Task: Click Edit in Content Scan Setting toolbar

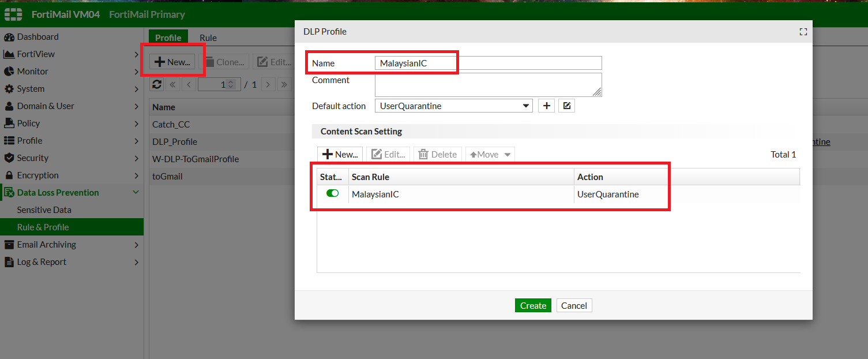Action: click(388, 154)
